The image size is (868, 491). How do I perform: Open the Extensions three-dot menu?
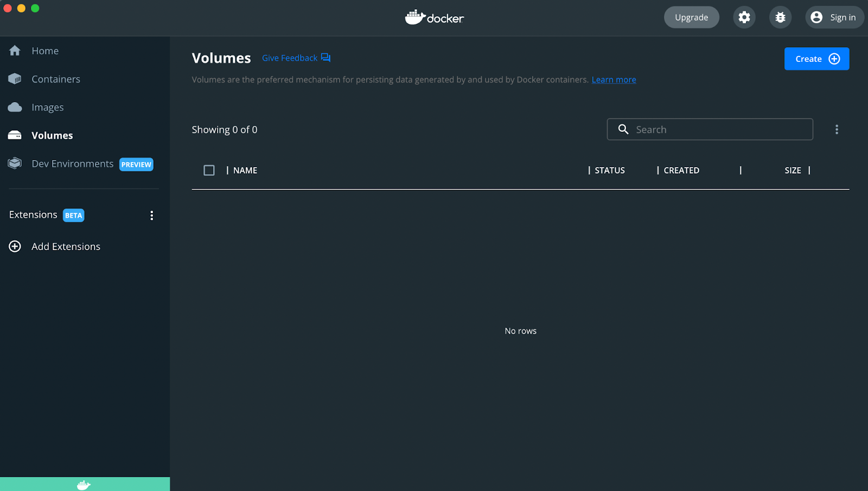[x=152, y=215]
